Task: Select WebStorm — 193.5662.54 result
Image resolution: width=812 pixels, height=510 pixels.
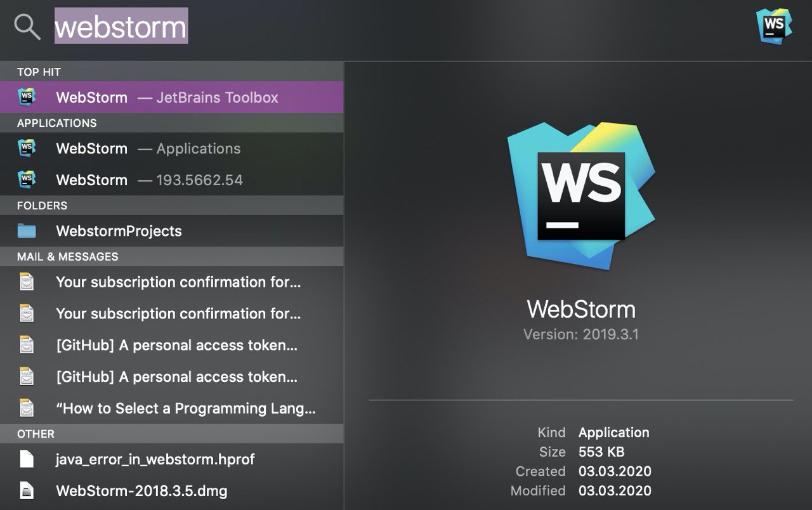Action: pyautogui.click(x=172, y=180)
